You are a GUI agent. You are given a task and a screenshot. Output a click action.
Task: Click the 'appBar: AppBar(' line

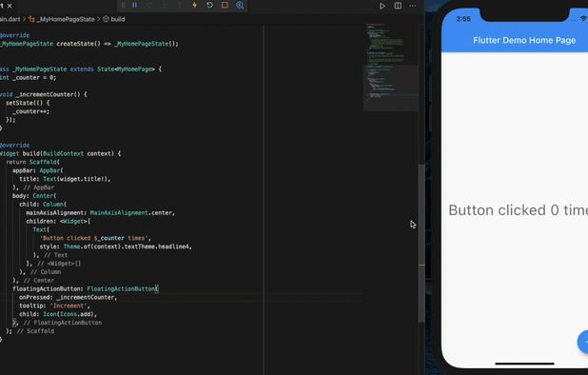point(38,170)
